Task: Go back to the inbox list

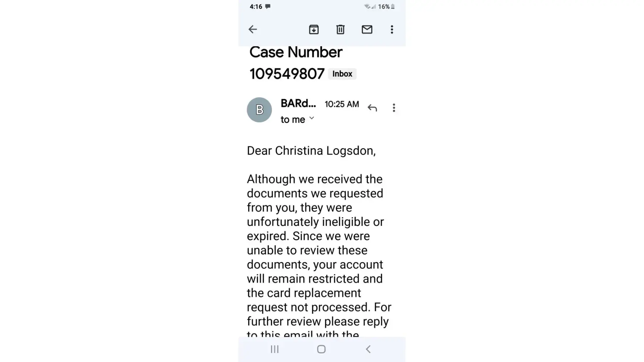Action: [x=252, y=29]
